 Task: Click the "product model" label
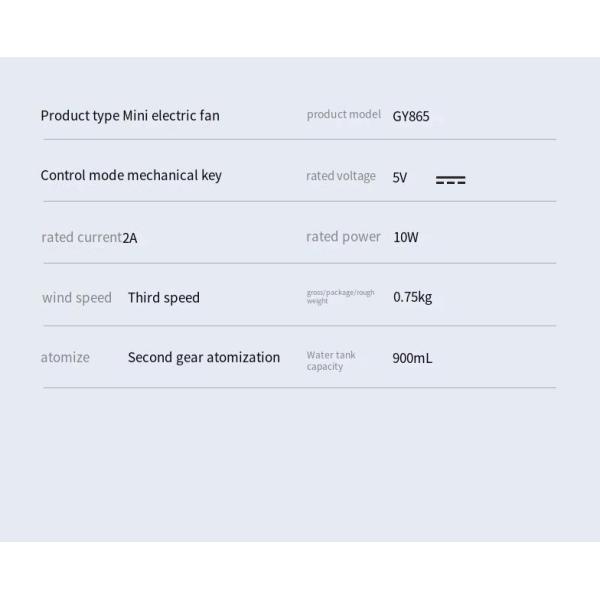[343, 115]
